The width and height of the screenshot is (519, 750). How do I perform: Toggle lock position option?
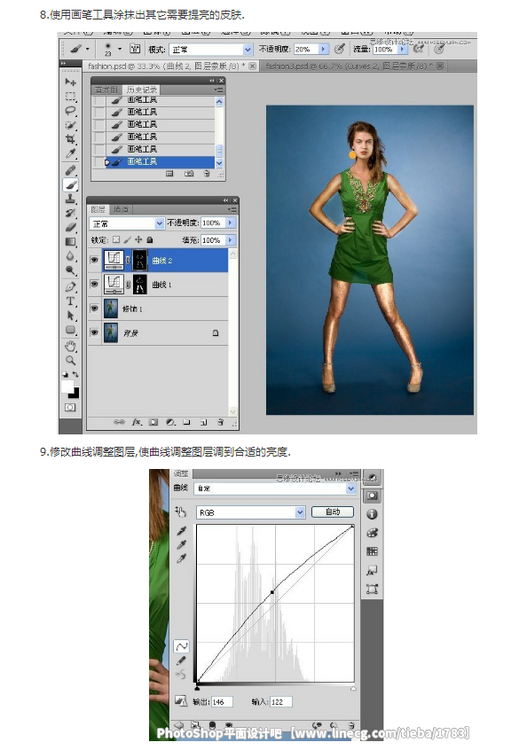point(139,240)
